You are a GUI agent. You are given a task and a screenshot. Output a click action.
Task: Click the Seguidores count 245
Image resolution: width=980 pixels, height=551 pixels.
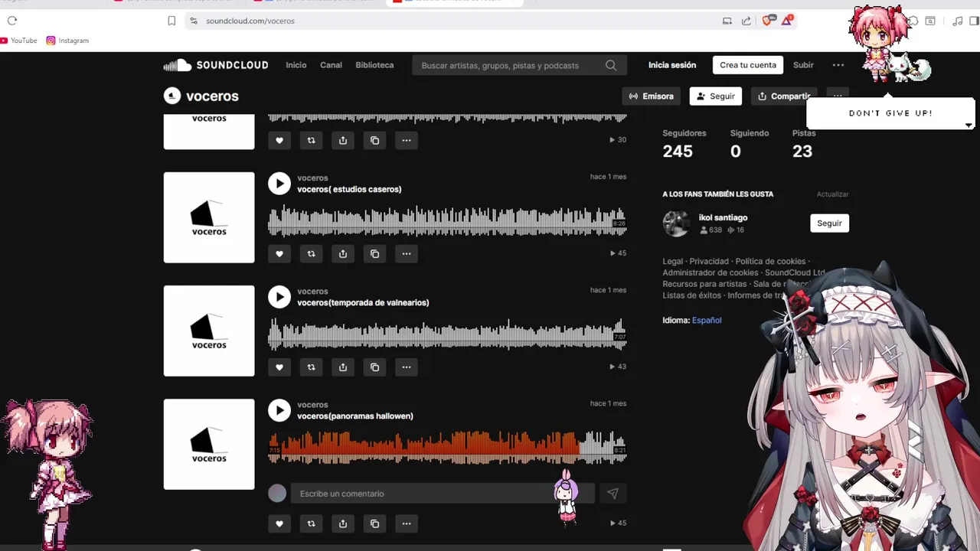click(678, 152)
